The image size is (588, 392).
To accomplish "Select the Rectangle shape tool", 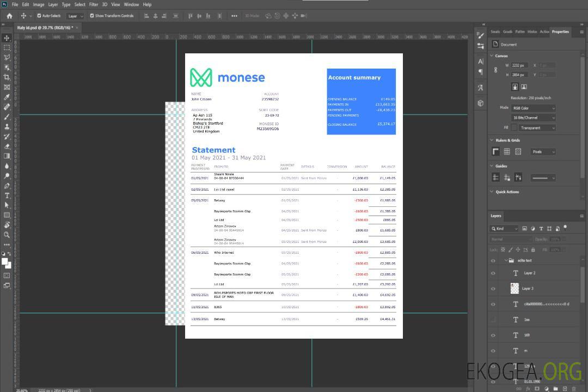I will [7, 215].
